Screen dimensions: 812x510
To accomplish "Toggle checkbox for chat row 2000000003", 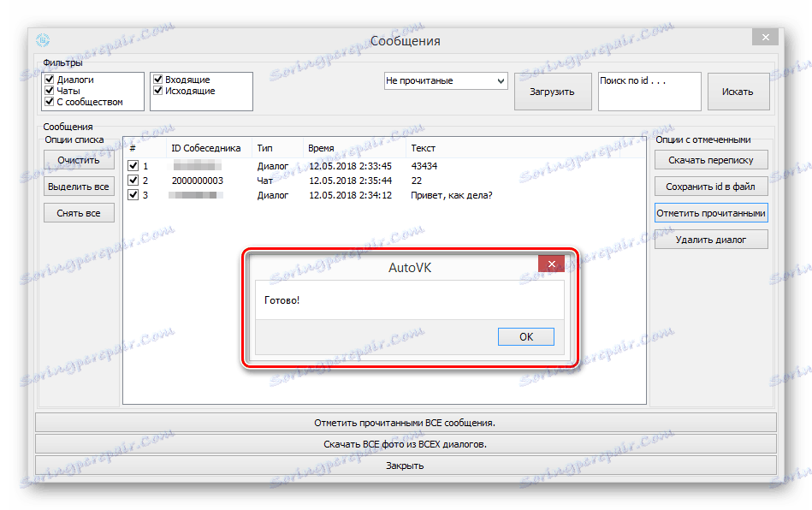I will coord(133,181).
